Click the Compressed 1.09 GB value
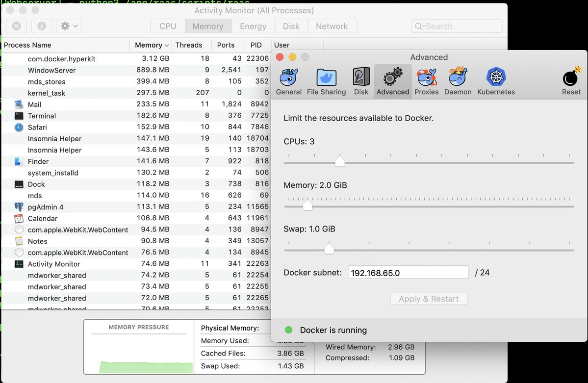Image resolution: width=588 pixels, height=383 pixels. click(402, 358)
